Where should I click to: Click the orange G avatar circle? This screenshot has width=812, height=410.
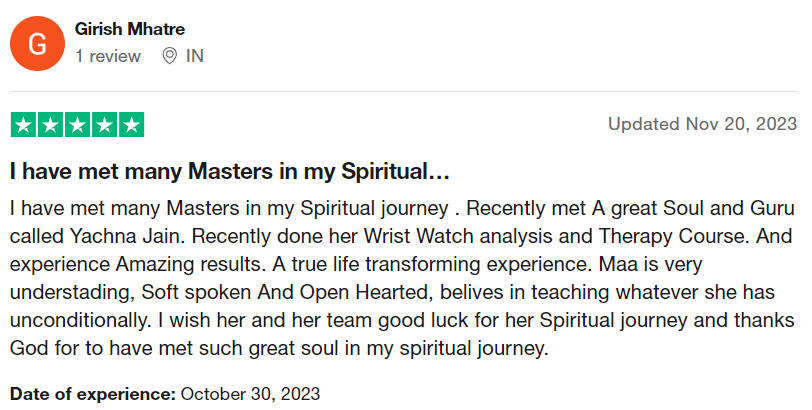(37, 43)
